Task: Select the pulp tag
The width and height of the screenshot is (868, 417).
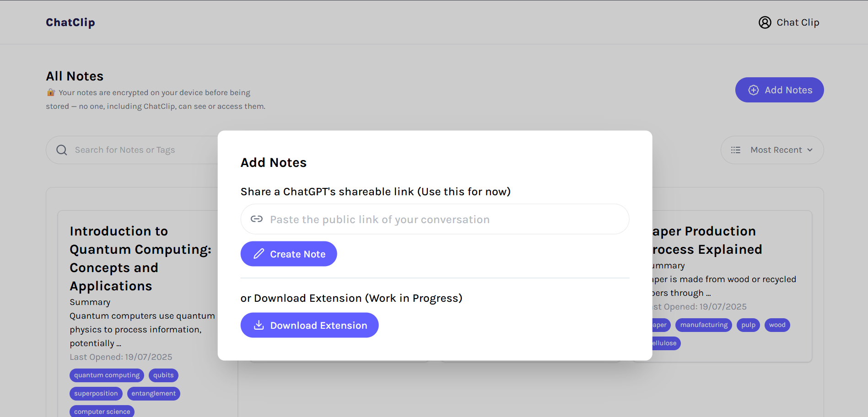Action: coord(748,325)
